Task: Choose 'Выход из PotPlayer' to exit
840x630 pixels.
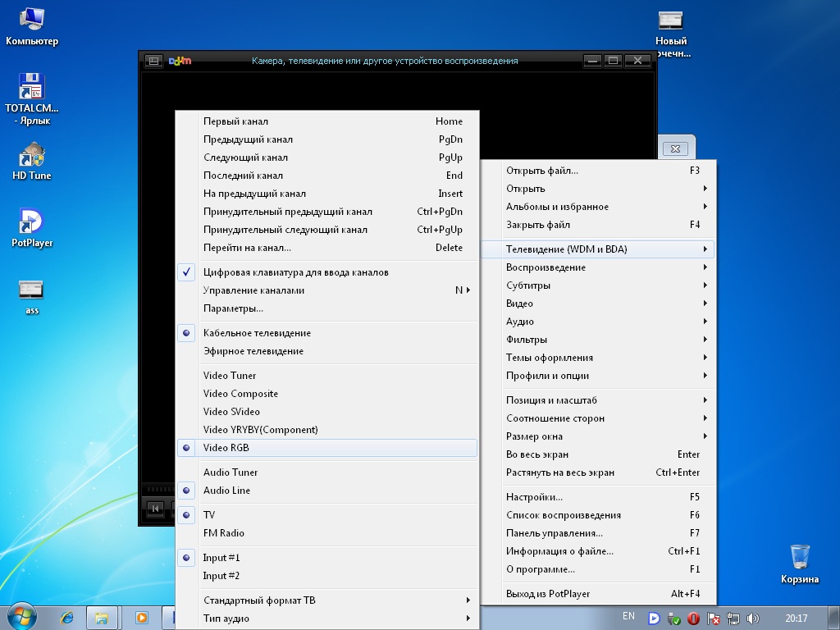Action: tap(548, 594)
